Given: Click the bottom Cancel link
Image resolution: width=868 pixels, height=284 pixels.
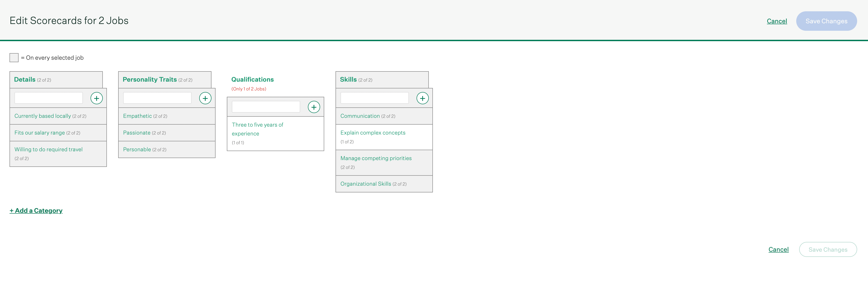Looking at the screenshot, I should [x=778, y=249].
